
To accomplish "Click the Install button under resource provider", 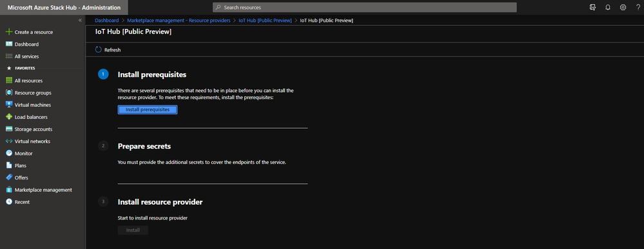I will [x=133, y=230].
